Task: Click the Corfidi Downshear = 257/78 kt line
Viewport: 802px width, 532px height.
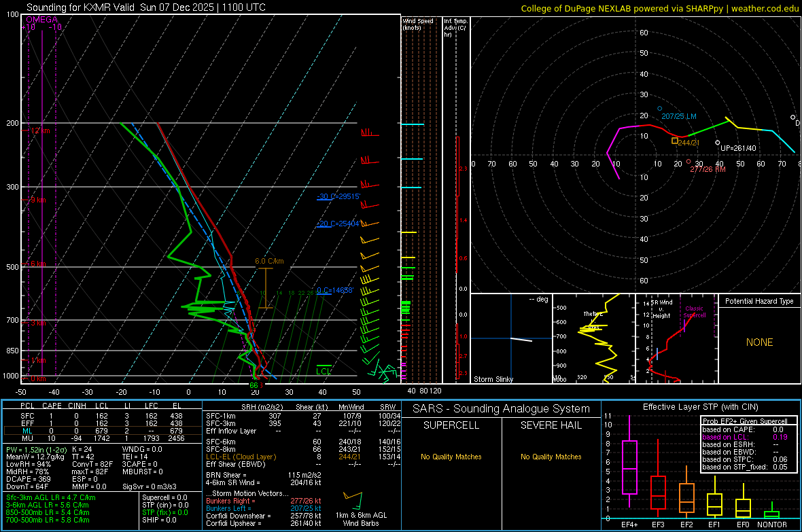Action: point(264,516)
